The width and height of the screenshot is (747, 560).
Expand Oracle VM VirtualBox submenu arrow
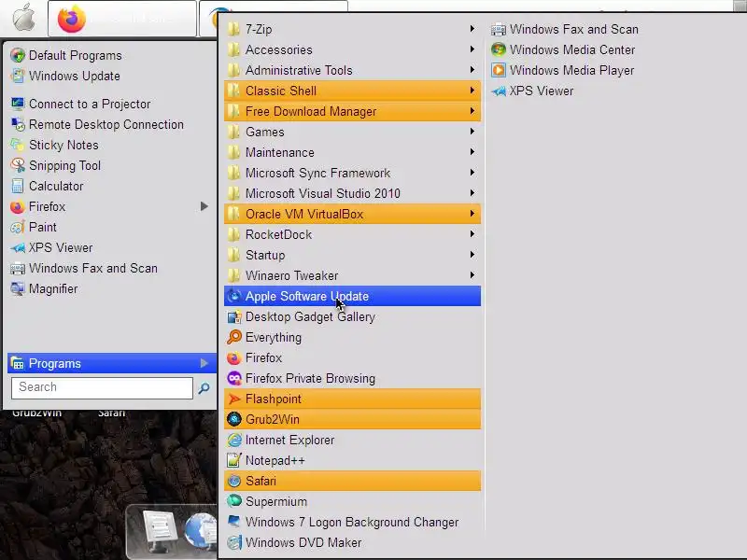[472, 214]
